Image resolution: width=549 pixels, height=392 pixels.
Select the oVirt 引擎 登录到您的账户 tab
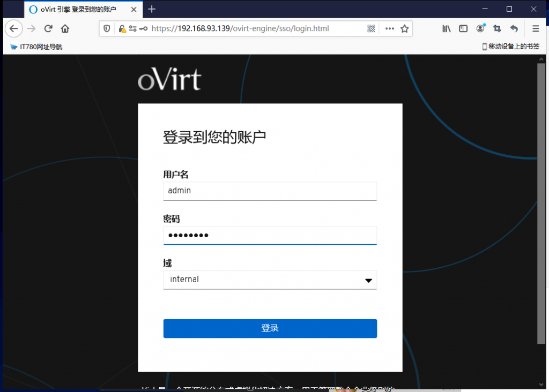coord(83,10)
